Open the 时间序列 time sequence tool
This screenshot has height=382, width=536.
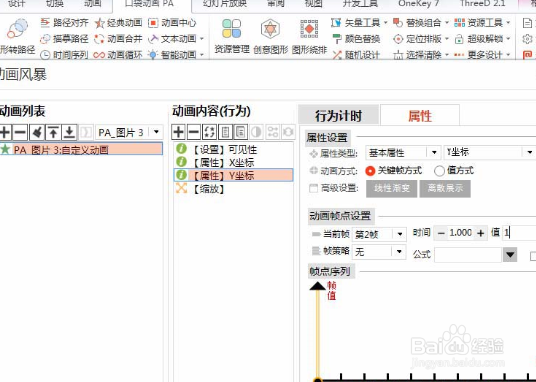(x=64, y=55)
